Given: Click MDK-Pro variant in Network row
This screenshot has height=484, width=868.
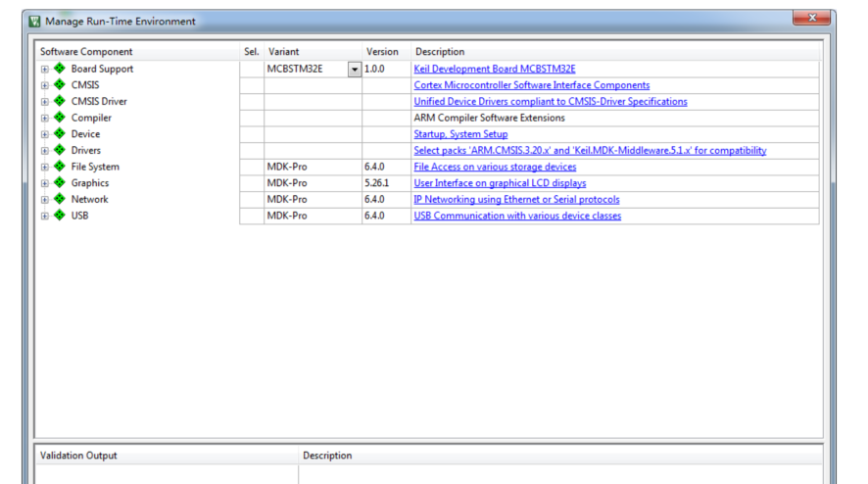Looking at the screenshot, I should [287, 199].
